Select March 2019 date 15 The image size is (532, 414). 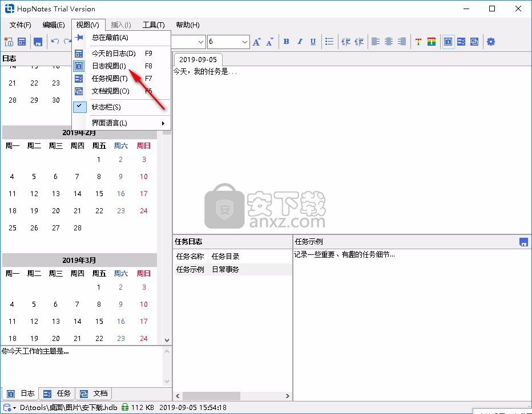[x=99, y=322]
